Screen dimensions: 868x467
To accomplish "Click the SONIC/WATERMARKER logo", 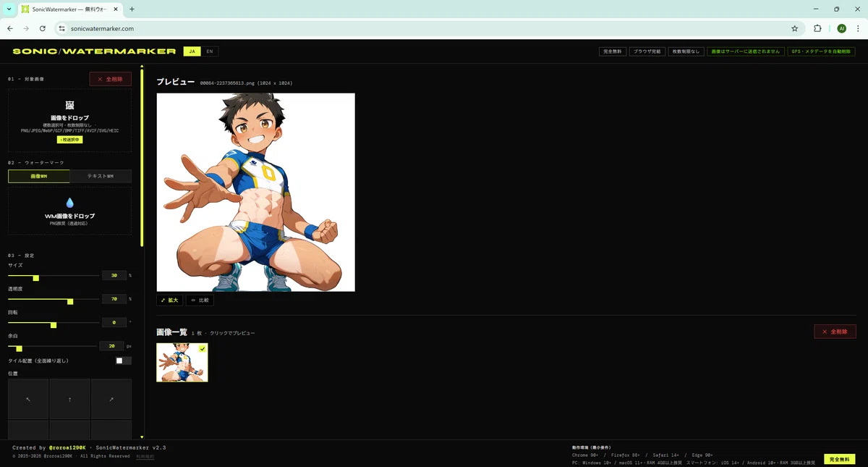I will point(94,51).
